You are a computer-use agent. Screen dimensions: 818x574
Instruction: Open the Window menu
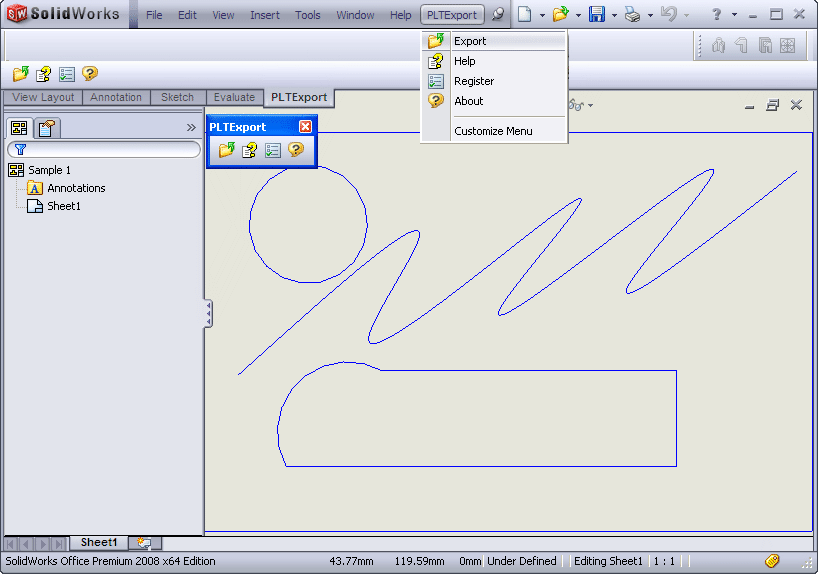pyautogui.click(x=355, y=15)
